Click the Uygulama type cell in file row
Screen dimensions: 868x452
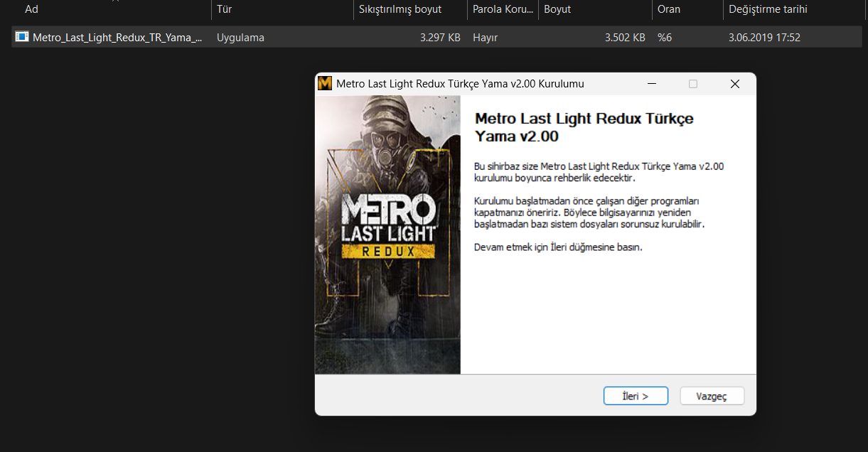pos(240,37)
